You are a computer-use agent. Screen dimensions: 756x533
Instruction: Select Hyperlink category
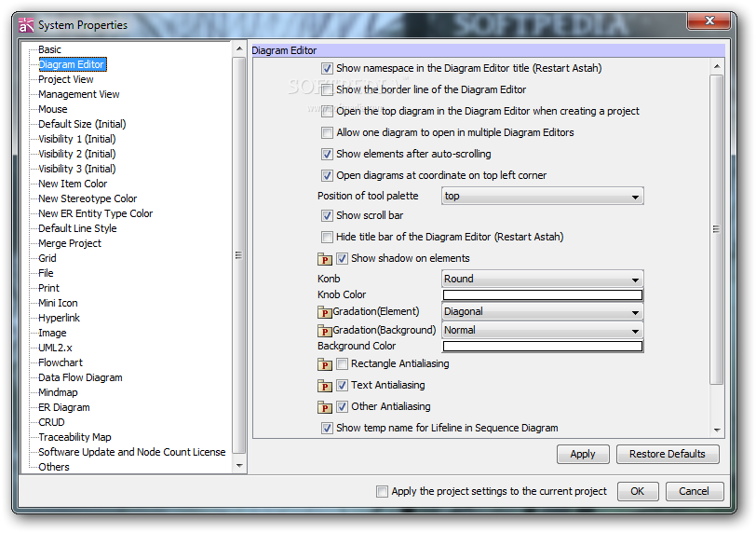tap(60, 319)
